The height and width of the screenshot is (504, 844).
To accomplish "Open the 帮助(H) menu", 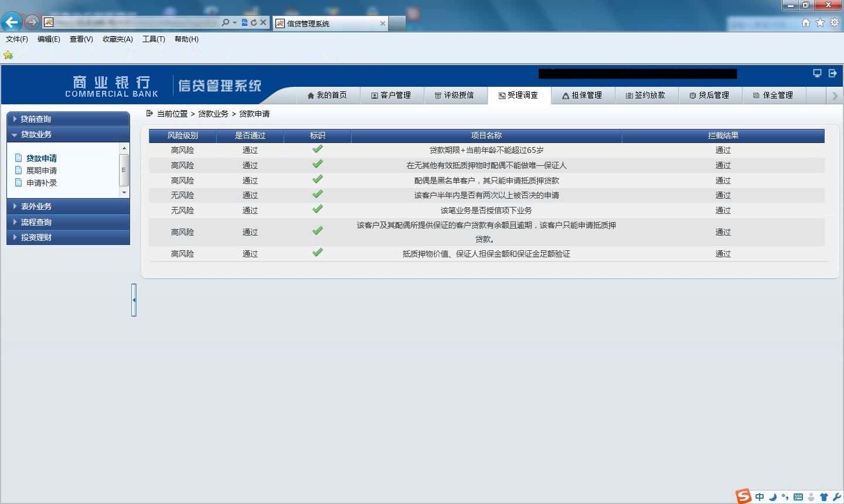I will [186, 39].
